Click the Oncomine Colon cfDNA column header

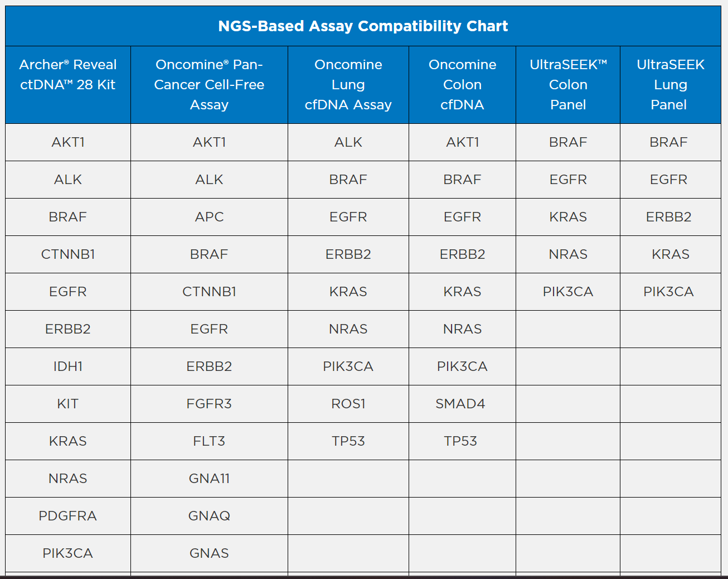462,85
